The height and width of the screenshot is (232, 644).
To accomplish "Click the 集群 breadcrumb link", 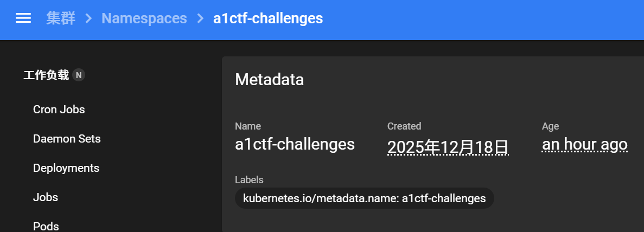I will coord(60,18).
